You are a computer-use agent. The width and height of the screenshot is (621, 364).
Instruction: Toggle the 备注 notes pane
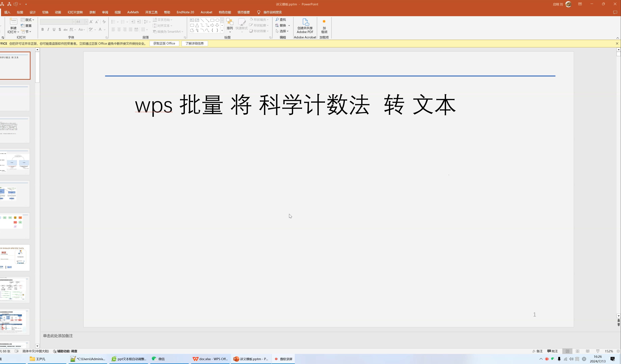[538, 351]
